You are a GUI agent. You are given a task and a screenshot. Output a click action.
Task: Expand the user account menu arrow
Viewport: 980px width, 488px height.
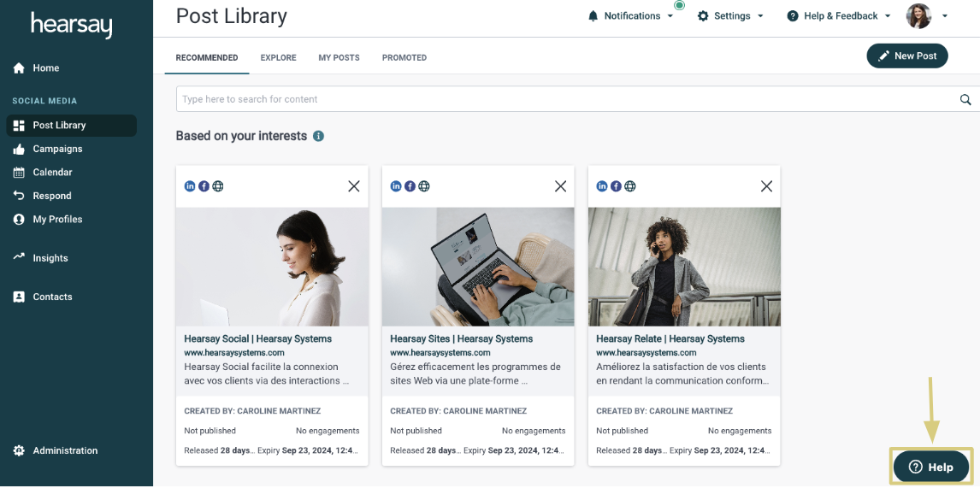tap(944, 16)
